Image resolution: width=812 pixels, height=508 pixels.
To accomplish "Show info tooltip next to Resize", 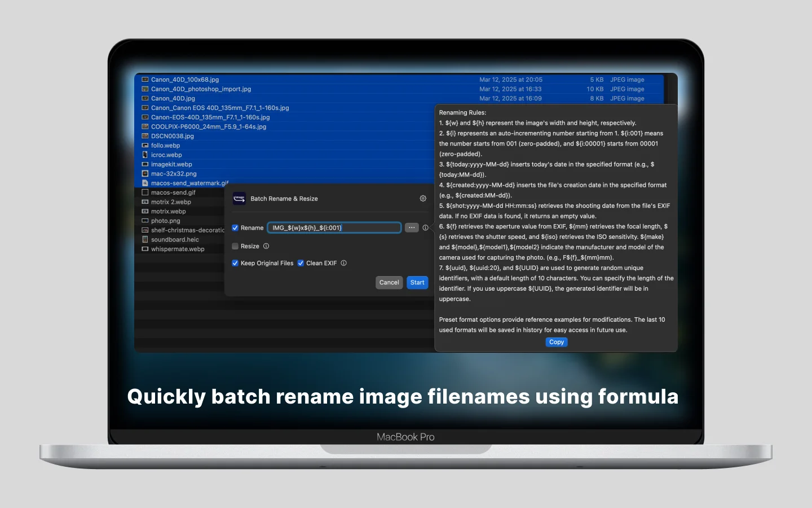I will [x=266, y=246].
